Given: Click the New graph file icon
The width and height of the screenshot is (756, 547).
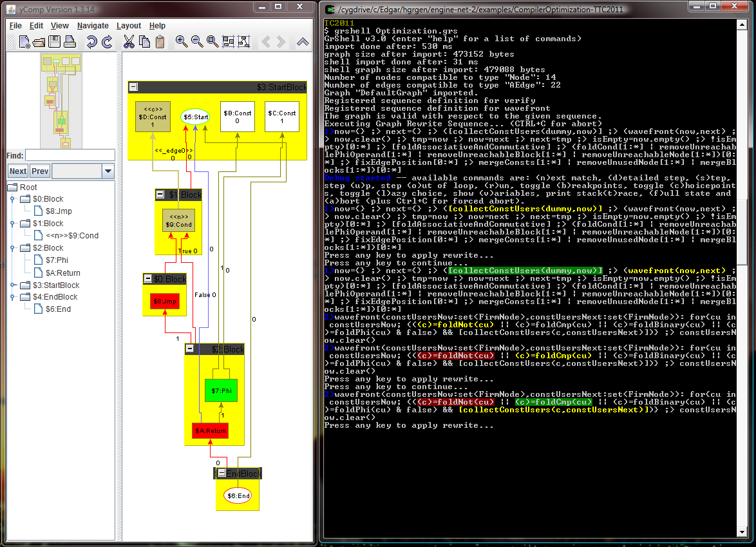Looking at the screenshot, I should click(24, 43).
